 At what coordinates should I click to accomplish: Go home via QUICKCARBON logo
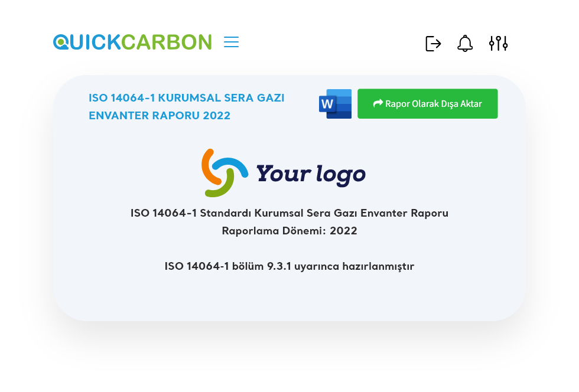pos(132,42)
